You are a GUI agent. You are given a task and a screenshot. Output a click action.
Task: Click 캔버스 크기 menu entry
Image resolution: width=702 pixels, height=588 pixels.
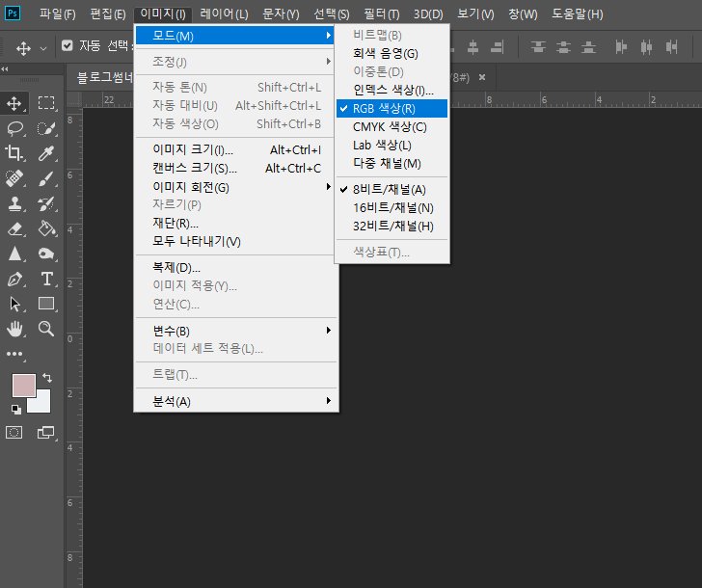point(194,169)
